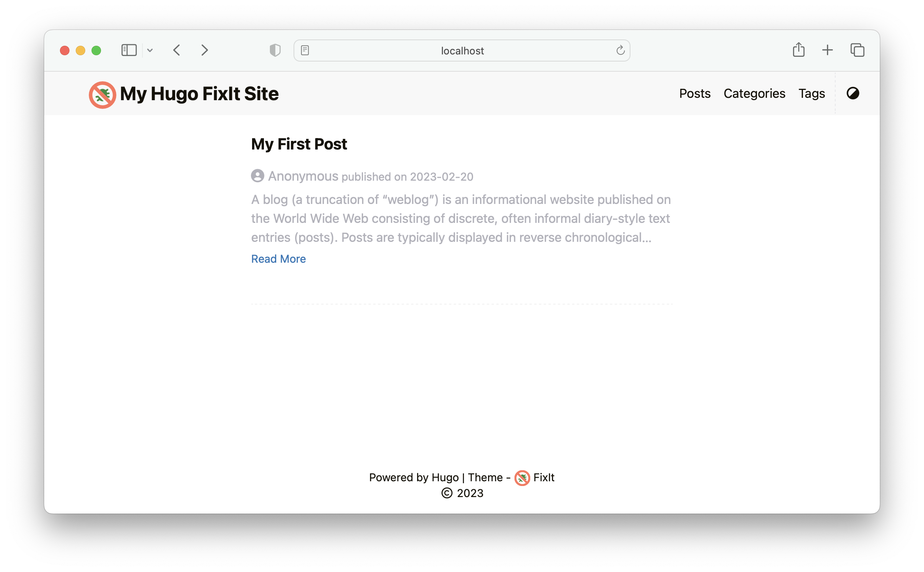Open a new tab with the plus icon

[x=827, y=50]
